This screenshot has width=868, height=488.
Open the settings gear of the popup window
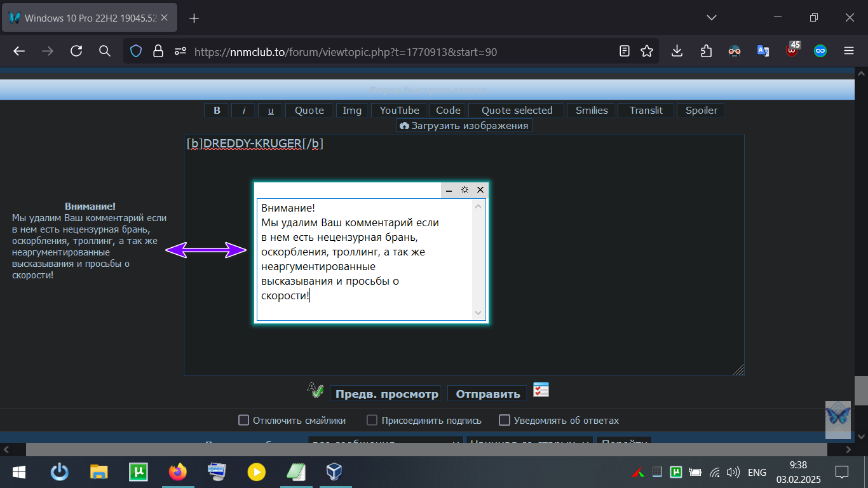465,189
